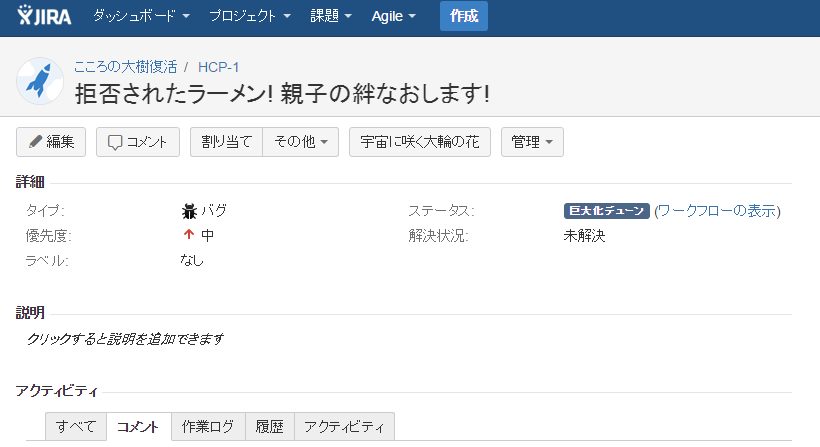Open the こころの大樹復活 project link

point(126,67)
